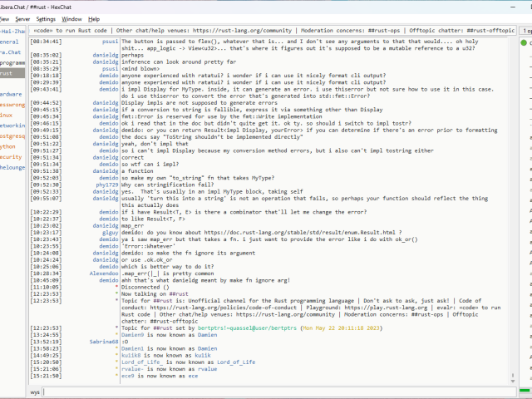Switch to the #python channel
Viewport: 532px width, 399px height.
click(9, 146)
